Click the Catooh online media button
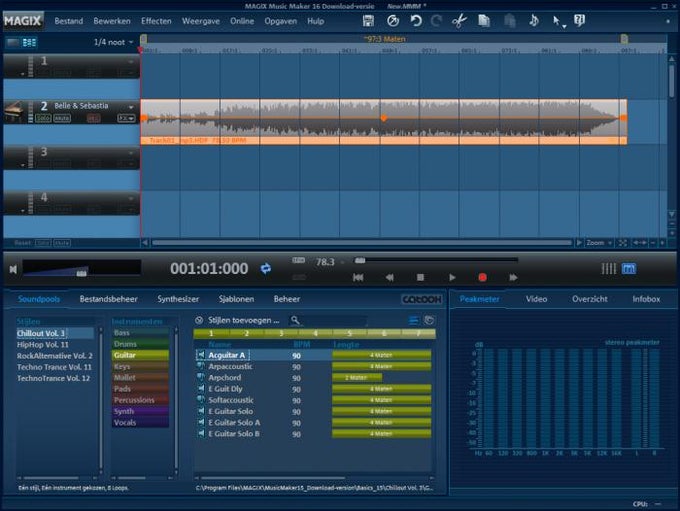 (422, 299)
